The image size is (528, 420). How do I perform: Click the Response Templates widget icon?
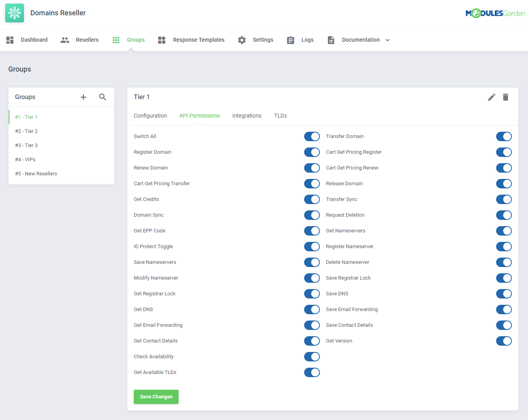162,40
